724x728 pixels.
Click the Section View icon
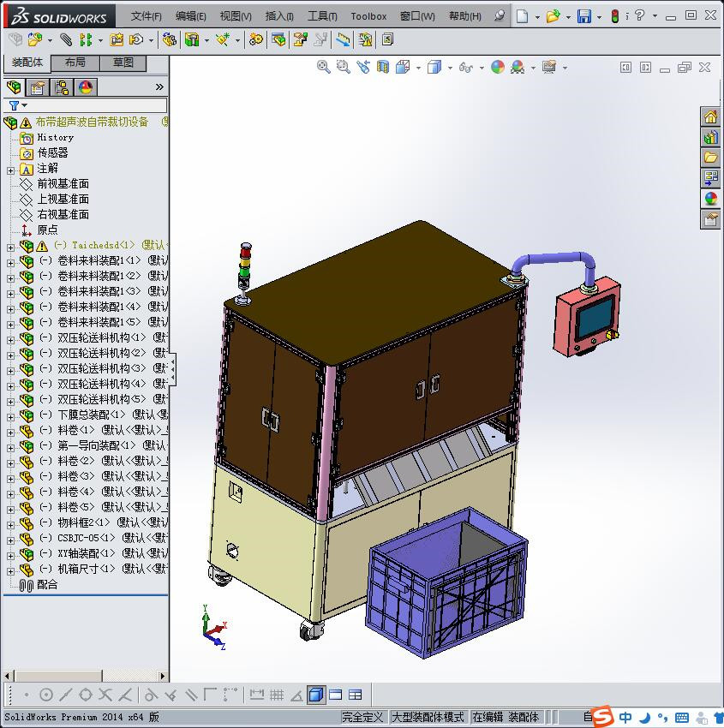point(383,68)
